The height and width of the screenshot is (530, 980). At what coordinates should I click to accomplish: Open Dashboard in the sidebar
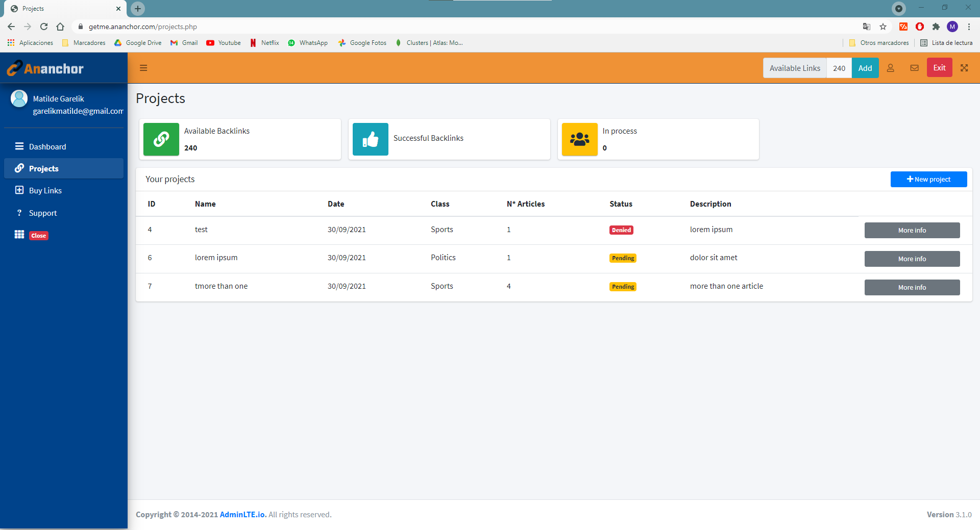click(64, 146)
